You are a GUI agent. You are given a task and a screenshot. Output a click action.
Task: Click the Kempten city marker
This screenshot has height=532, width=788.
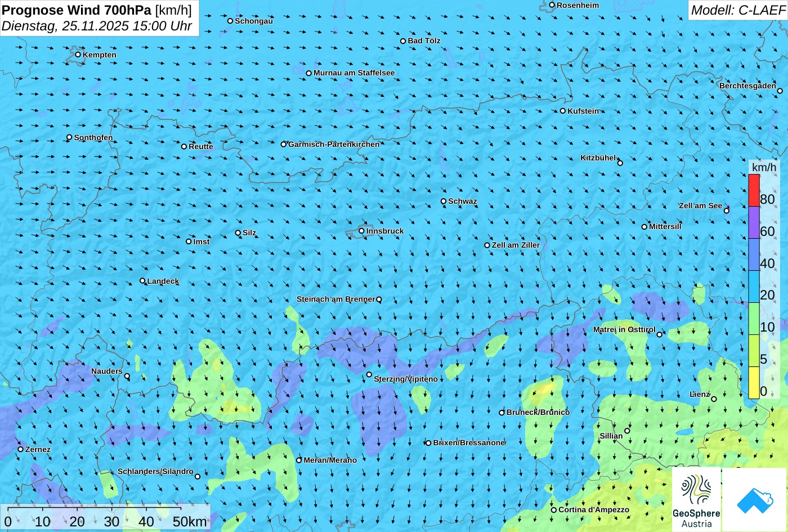click(78, 55)
